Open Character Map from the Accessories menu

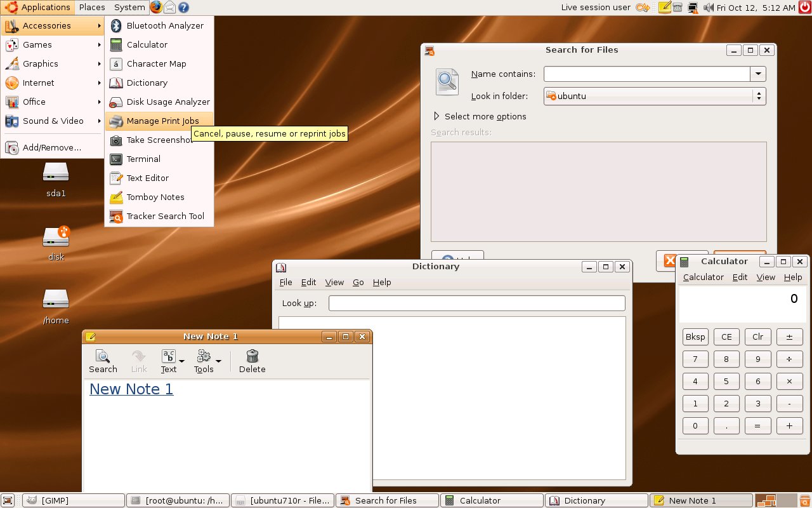coord(159,63)
